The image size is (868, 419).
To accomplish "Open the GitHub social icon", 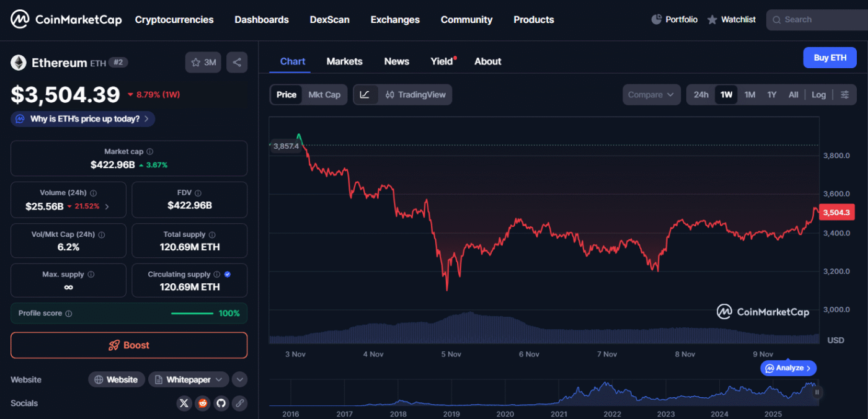I will [x=221, y=404].
